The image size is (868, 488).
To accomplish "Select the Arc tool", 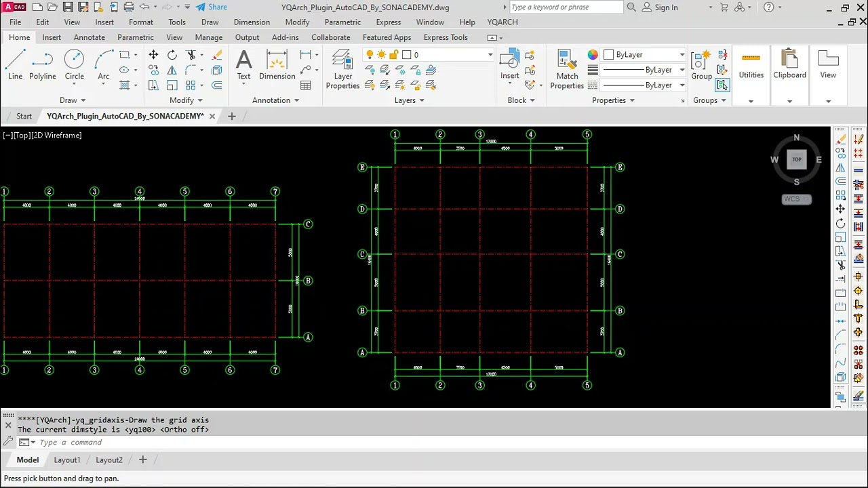I will (x=103, y=65).
